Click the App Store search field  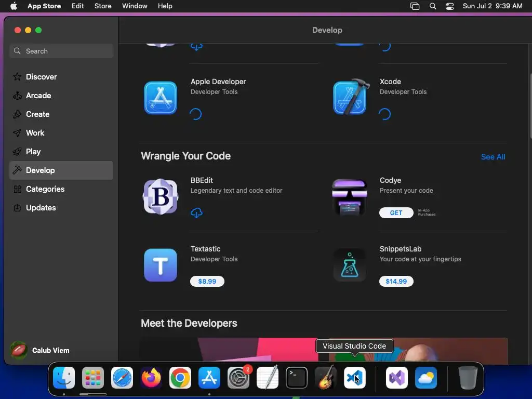click(x=61, y=51)
